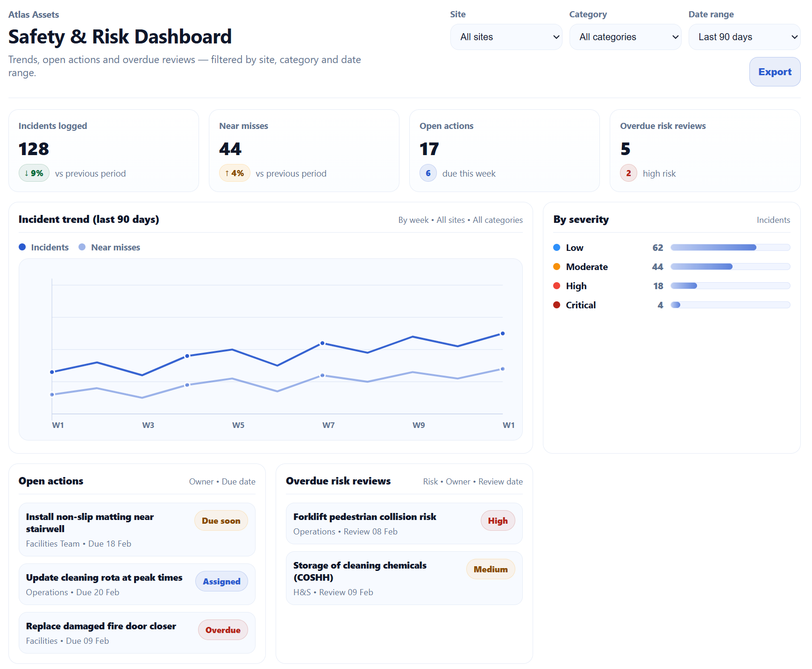This screenshot has height=669, width=812.
Task: Click the W7 incidents data point
Action: [x=322, y=343]
